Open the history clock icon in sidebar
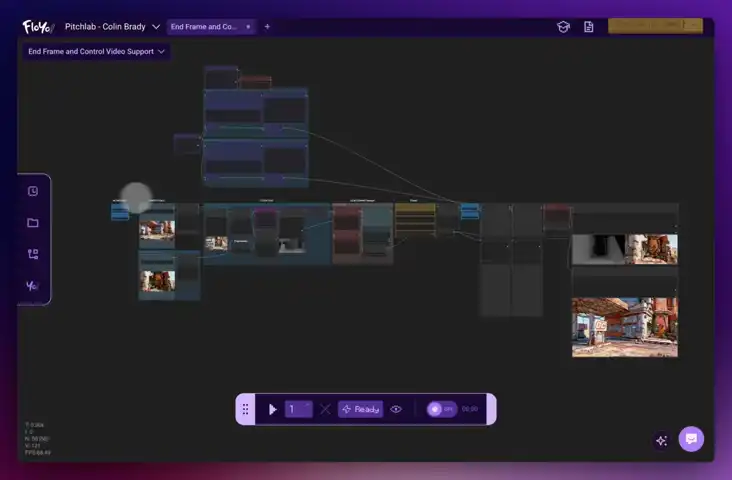Image resolution: width=732 pixels, height=480 pixels. click(33, 191)
